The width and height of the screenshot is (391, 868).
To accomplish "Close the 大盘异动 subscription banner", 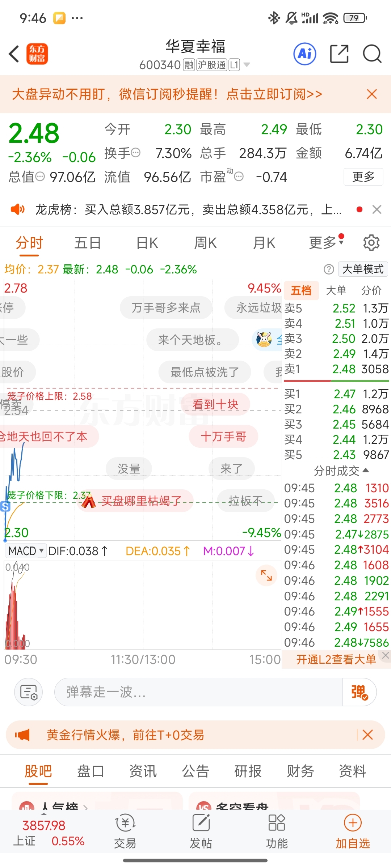I will click(x=372, y=94).
